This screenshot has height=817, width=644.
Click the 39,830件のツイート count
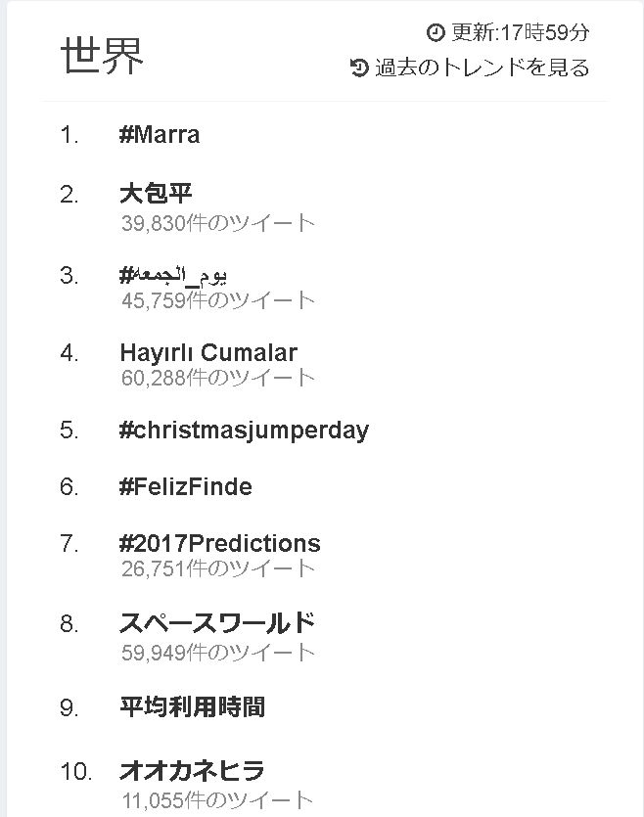(218, 223)
